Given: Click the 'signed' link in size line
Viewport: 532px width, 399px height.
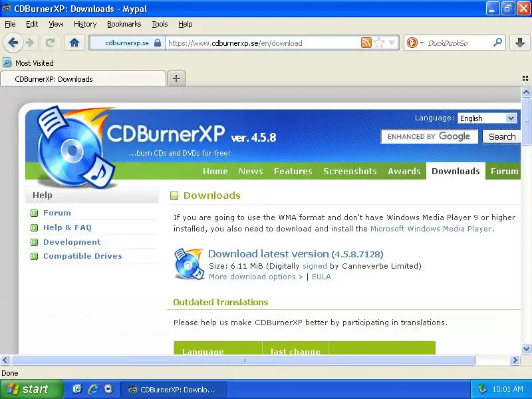Looking at the screenshot, I should point(315,266).
